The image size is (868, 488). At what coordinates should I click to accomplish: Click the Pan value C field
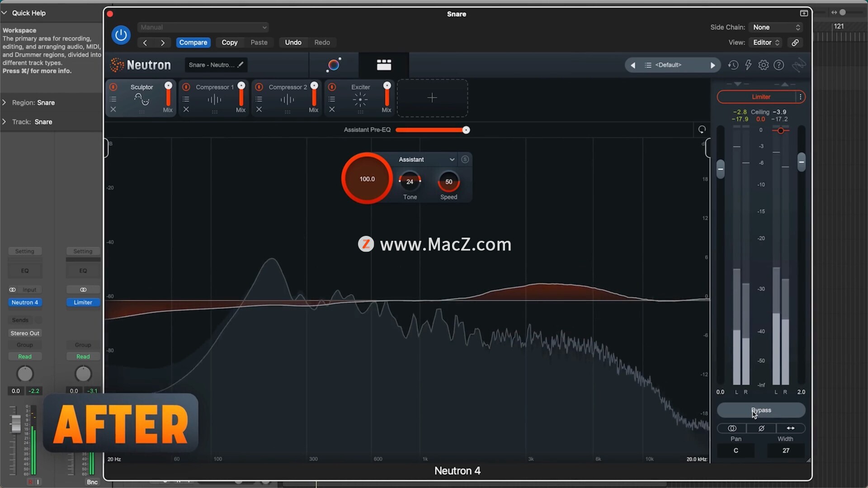pyautogui.click(x=736, y=450)
